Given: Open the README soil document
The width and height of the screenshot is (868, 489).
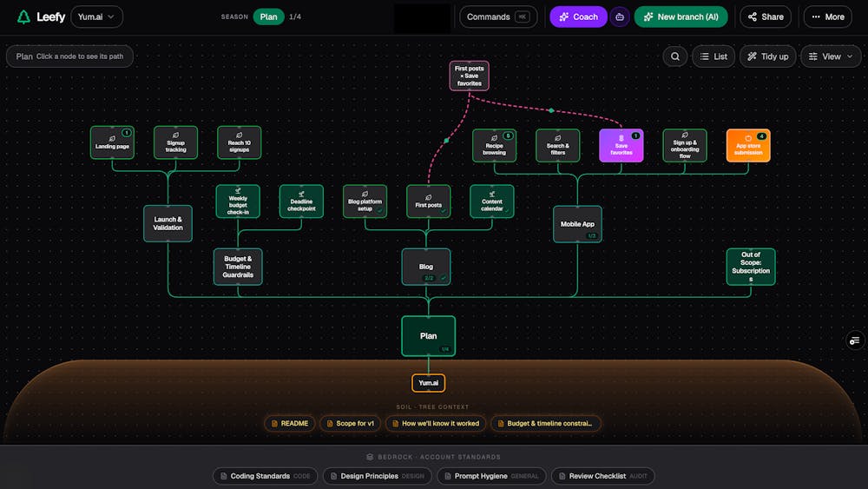Looking at the screenshot, I should [x=290, y=424].
